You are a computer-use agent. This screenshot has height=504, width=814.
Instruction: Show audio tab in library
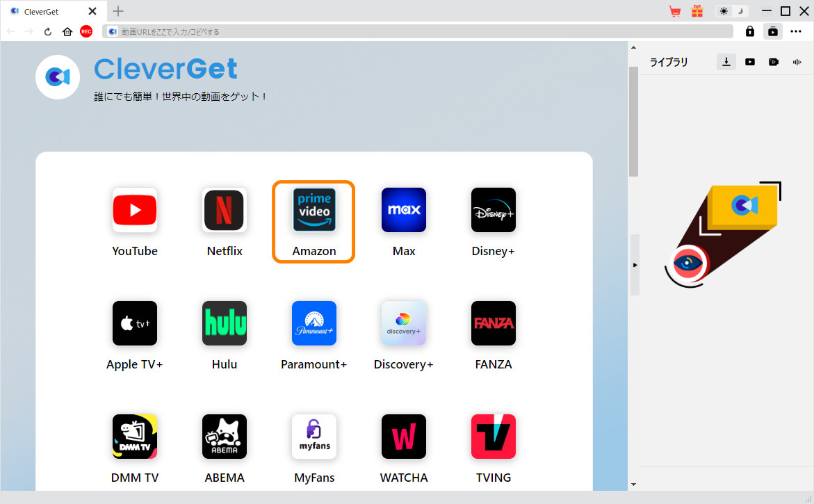pos(797,62)
